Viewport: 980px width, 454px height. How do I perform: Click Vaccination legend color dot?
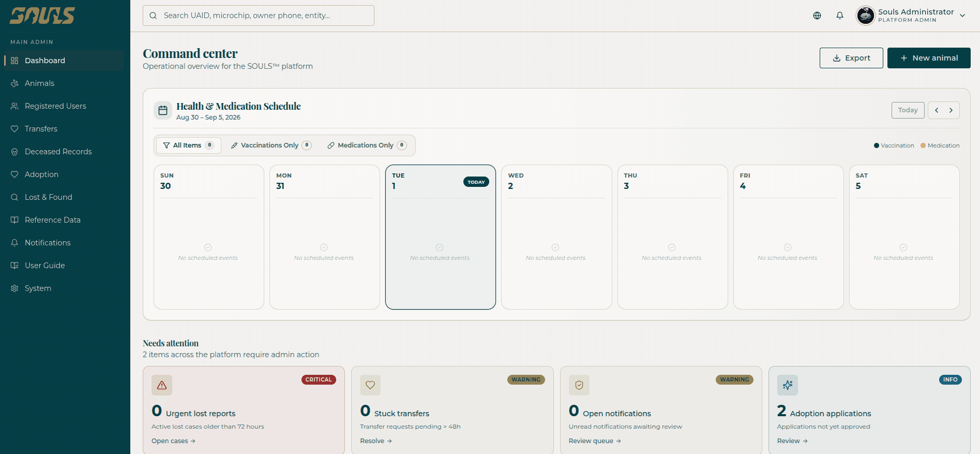tap(877, 145)
